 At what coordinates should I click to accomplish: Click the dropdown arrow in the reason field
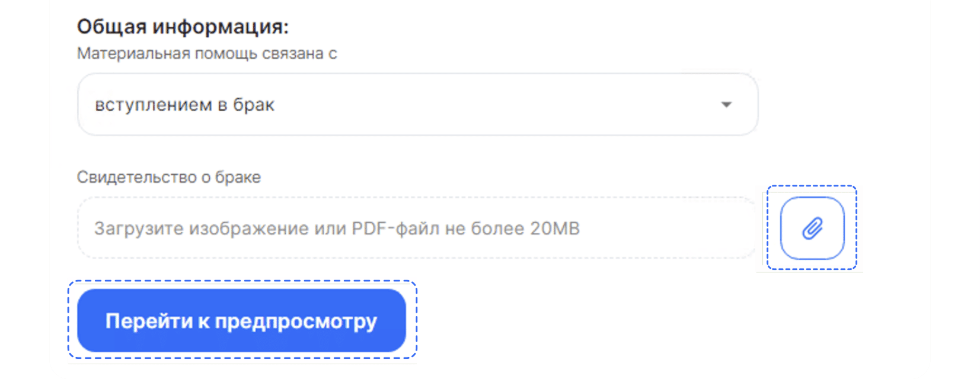[726, 105]
